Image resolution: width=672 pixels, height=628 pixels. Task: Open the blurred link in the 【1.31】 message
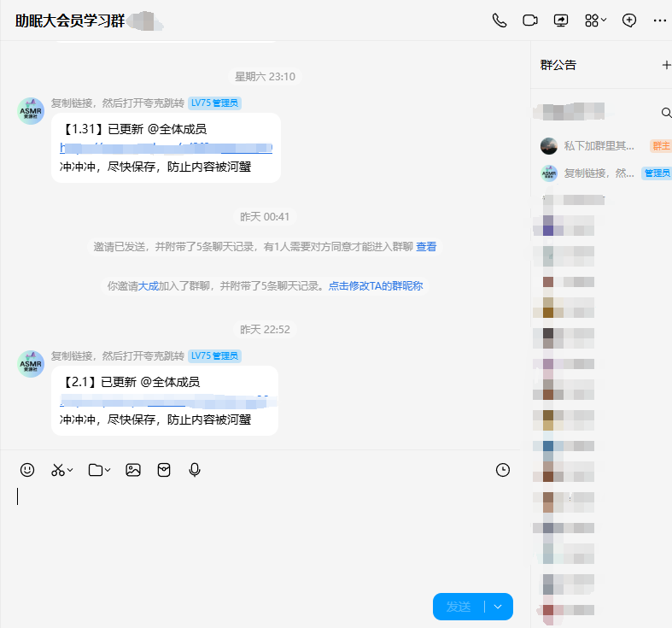coord(166,148)
